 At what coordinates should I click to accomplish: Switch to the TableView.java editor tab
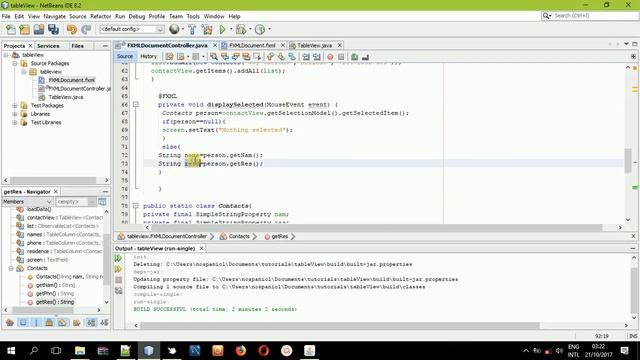click(x=314, y=45)
